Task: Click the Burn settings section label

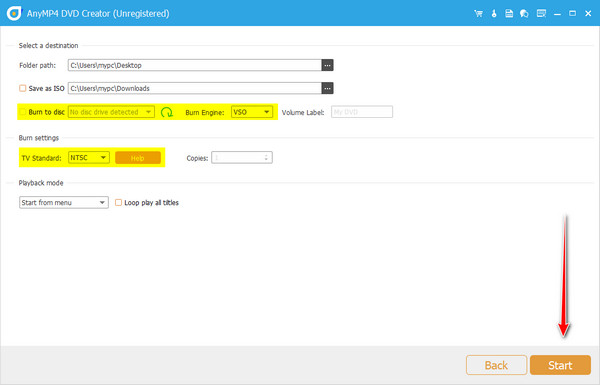Action: coord(39,138)
